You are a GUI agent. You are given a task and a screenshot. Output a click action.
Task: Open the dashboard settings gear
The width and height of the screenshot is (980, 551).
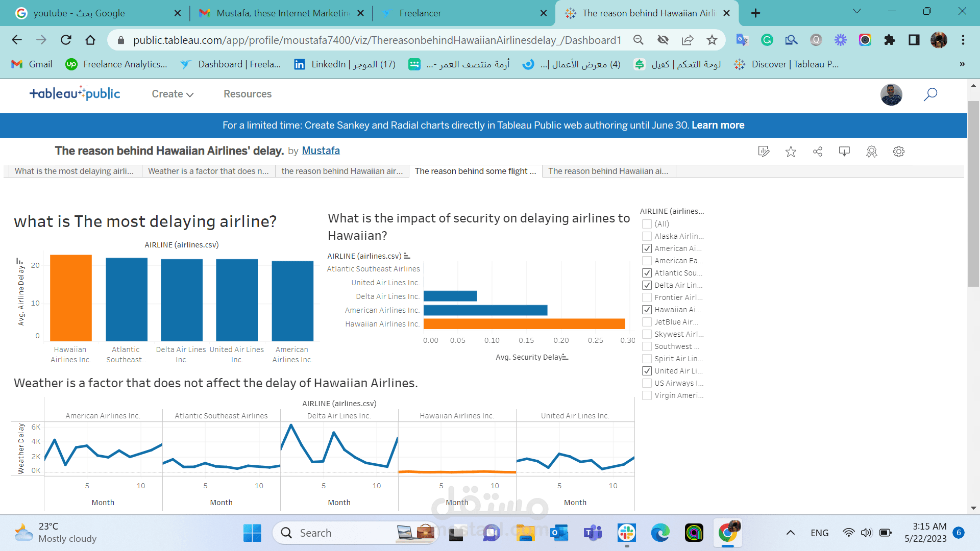coord(899,152)
